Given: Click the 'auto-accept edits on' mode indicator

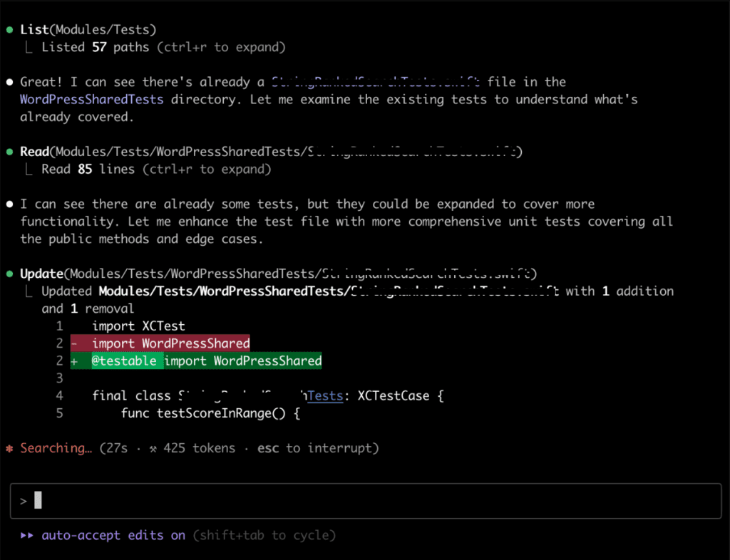Looking at the screenshot, I should (113, 535).
